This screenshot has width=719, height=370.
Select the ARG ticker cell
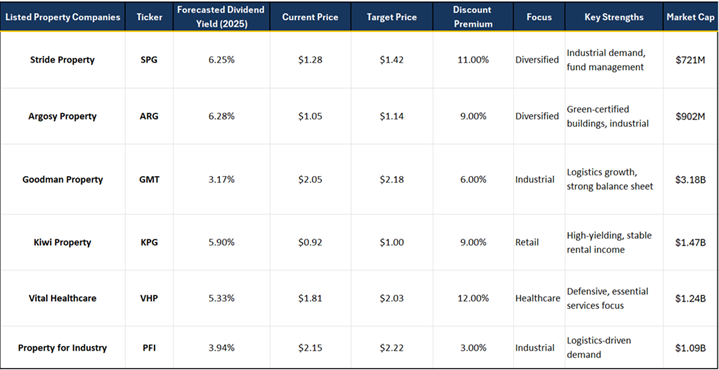coord(149,116)
